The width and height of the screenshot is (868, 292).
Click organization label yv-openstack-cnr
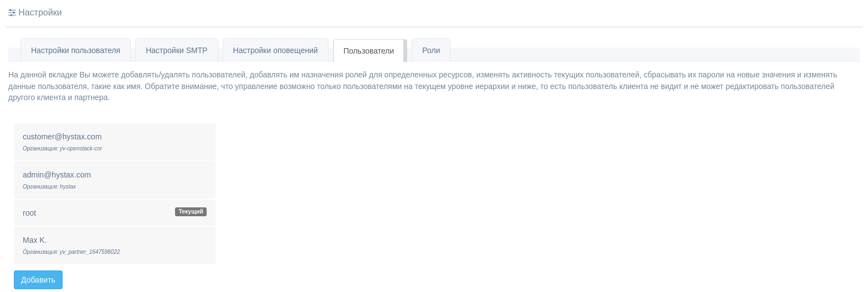coord(62,149)
